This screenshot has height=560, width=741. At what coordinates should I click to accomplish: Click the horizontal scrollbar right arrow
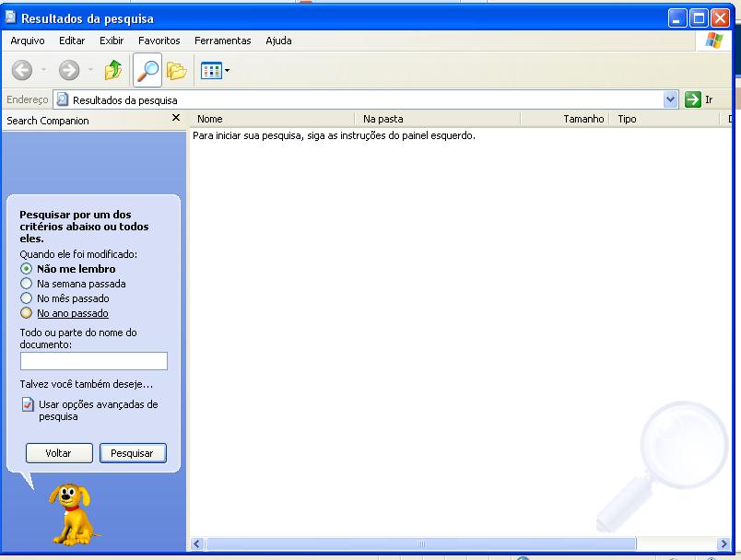pyautogui.click(x=723, y=544)
